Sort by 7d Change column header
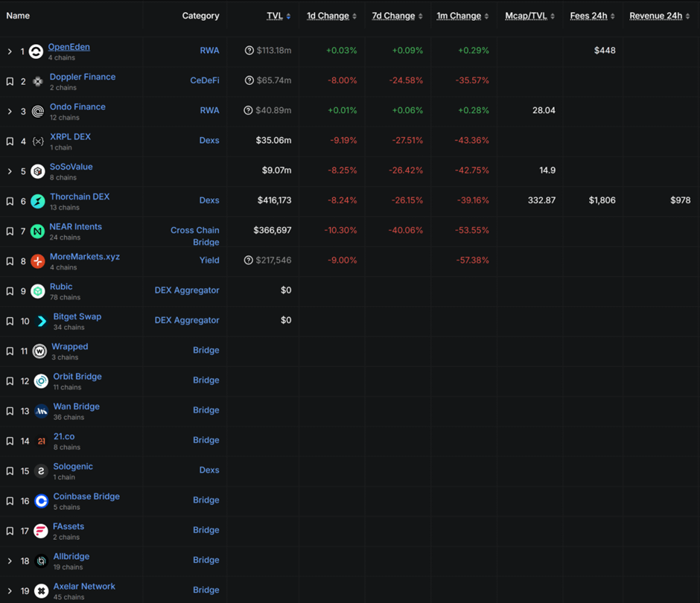 point(393,16)
